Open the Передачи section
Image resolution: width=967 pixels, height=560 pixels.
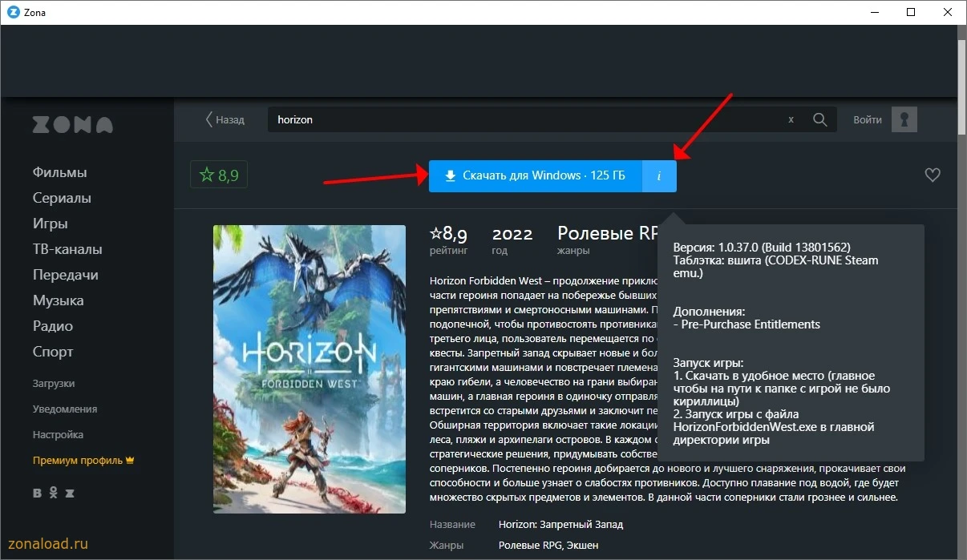pyautogui.click(x=65, y=275)
